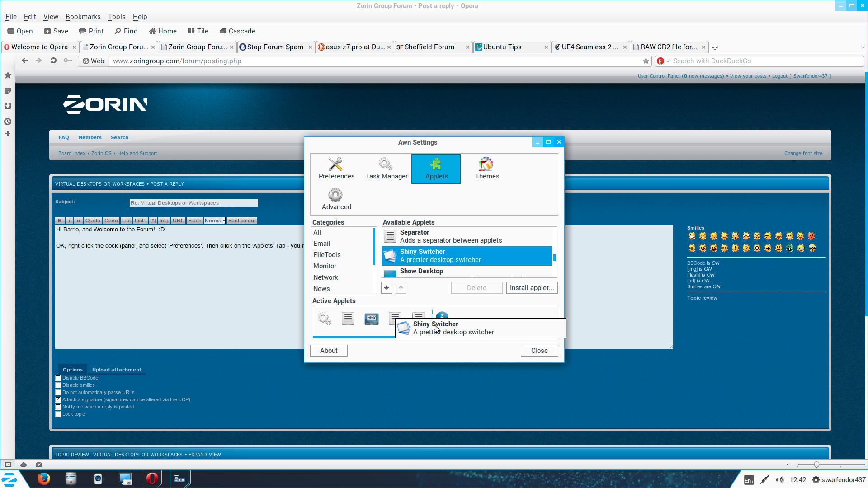Select the Separator applet in Available Applets
The height and width of the screenshot is (488, 868).
pos(467,236)
